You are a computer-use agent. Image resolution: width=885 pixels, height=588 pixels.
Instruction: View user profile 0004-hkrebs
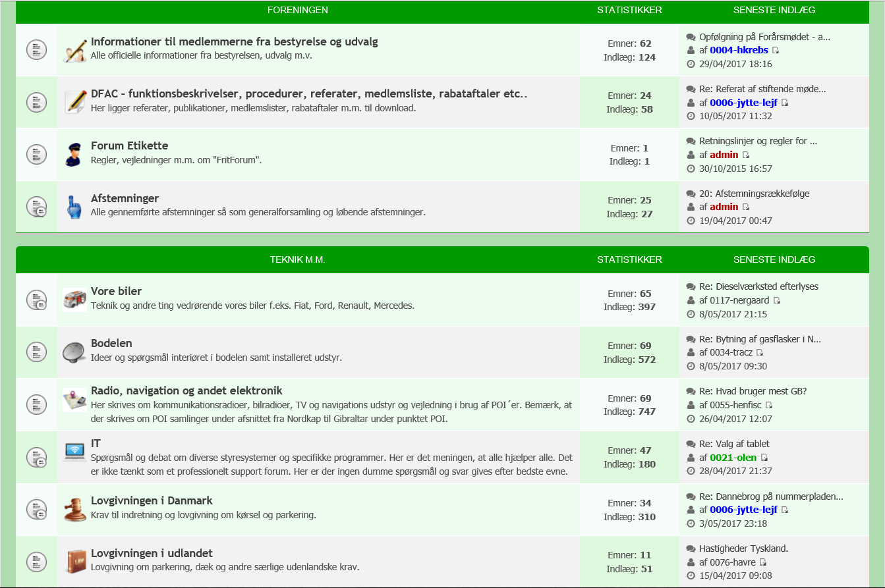(739, 50)
